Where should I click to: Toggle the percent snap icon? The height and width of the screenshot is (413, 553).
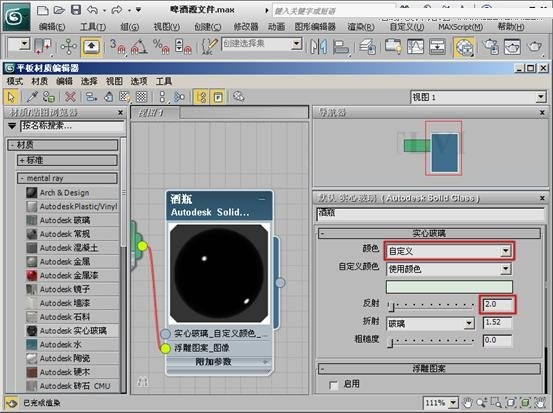(161, 47)
